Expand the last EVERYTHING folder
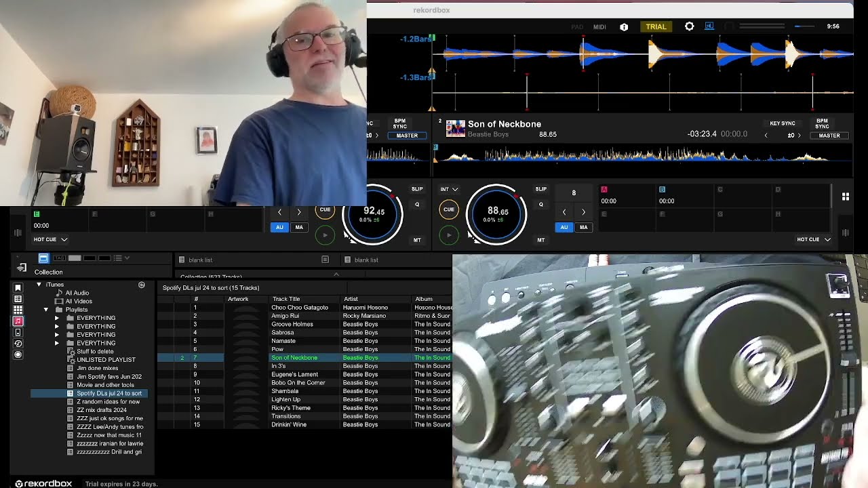The image size is (868, 488). (x=57, y=343)
